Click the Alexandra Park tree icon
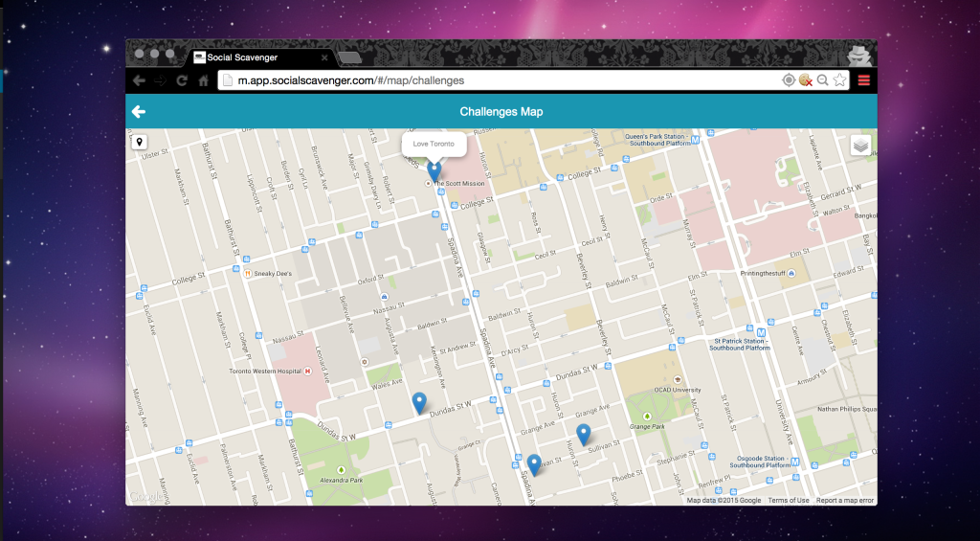This screenshot has width=980, height=541. [x=341, y=470]
